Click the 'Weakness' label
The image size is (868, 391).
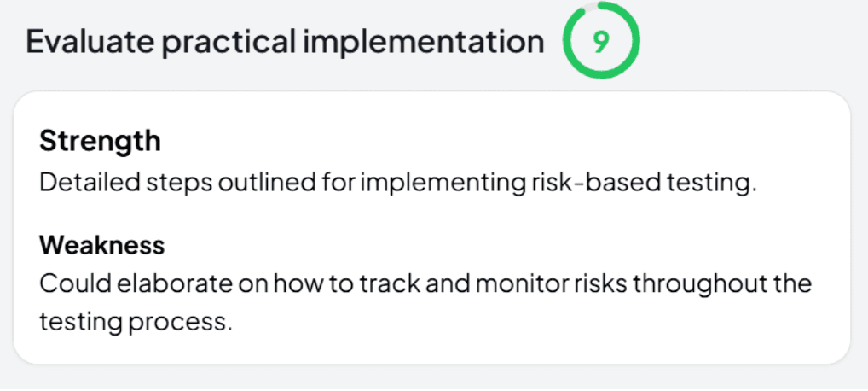[x=101, y=244]
